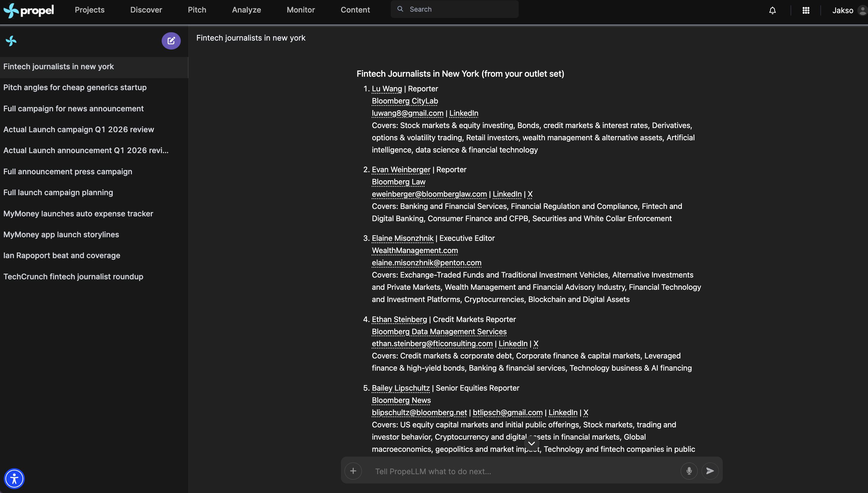Click the Jakso user avatar
The image size is (868, 493).
(x=862, y=10)
